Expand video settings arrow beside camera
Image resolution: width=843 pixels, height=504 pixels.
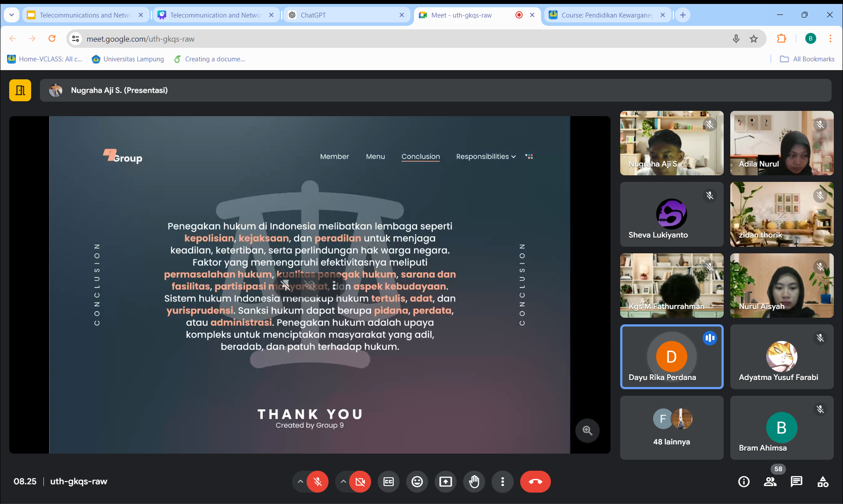pos(343,482)
